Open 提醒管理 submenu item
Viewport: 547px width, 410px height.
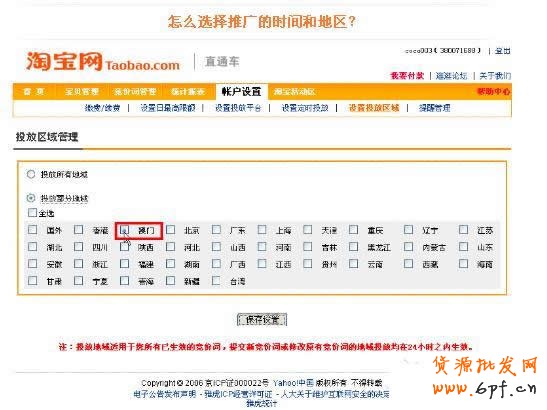[434, 108]
